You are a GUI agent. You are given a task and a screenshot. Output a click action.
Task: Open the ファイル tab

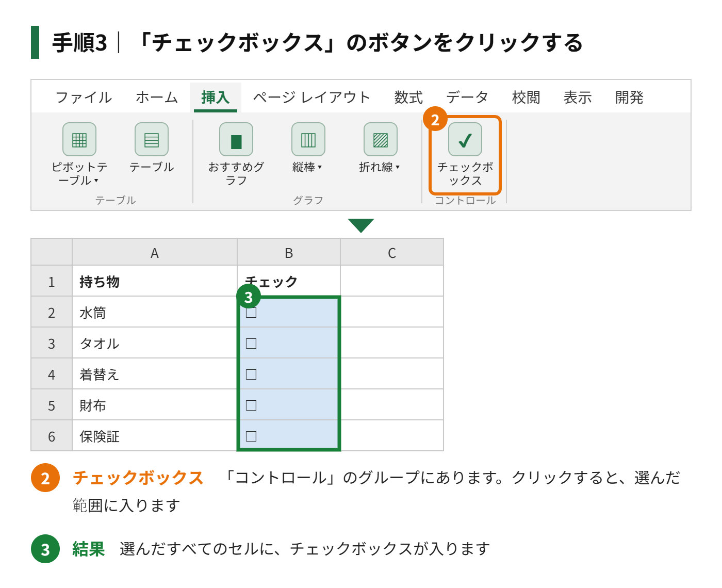pos(84,97)
